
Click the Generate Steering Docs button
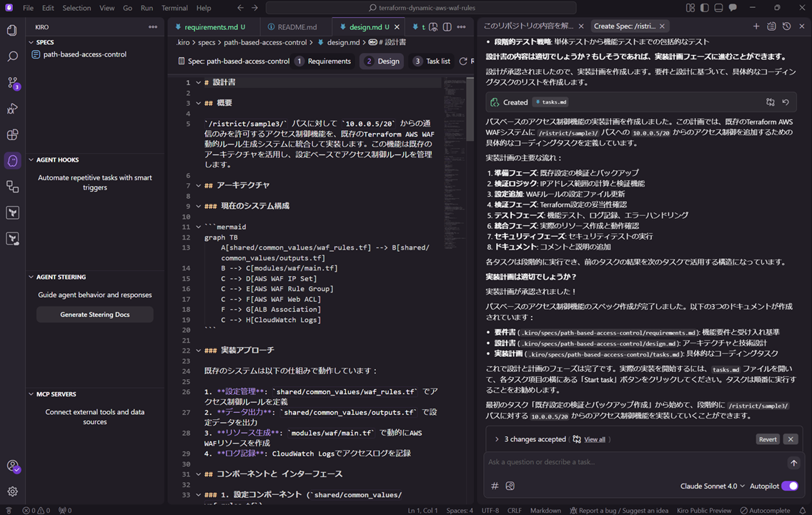click(x=95, y=315)
